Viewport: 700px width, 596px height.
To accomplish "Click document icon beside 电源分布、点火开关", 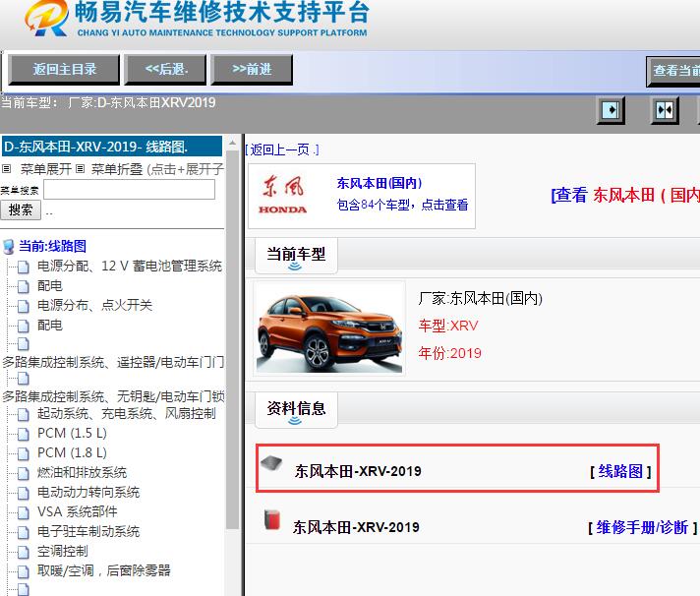I will [24, 306].
